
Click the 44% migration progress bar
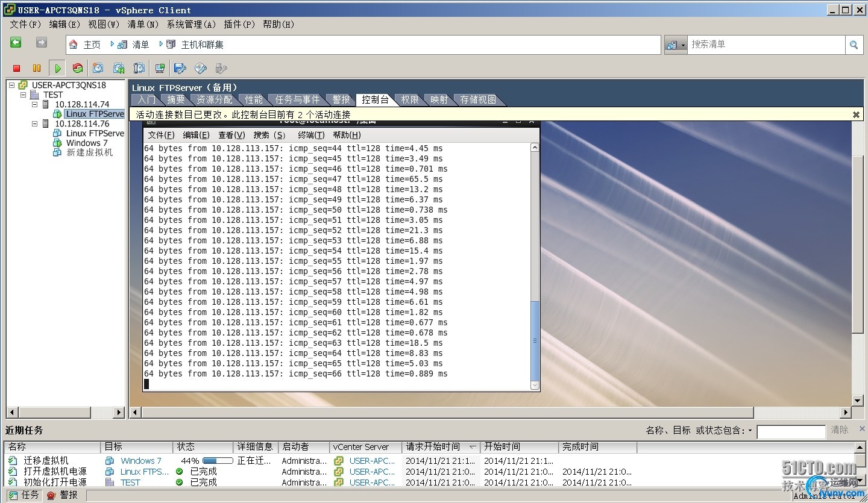click(x=218, y=461)
